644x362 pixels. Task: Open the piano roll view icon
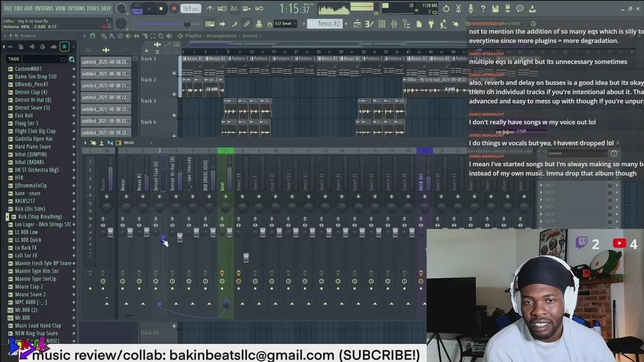[x=369, y=24]
